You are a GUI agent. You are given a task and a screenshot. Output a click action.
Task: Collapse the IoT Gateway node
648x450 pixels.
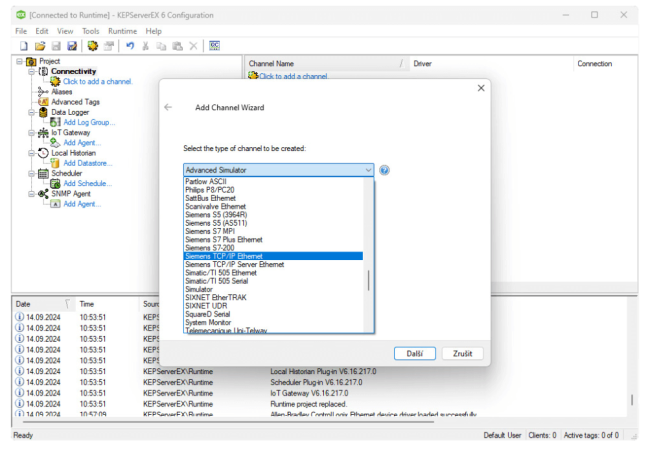point(31,133)
